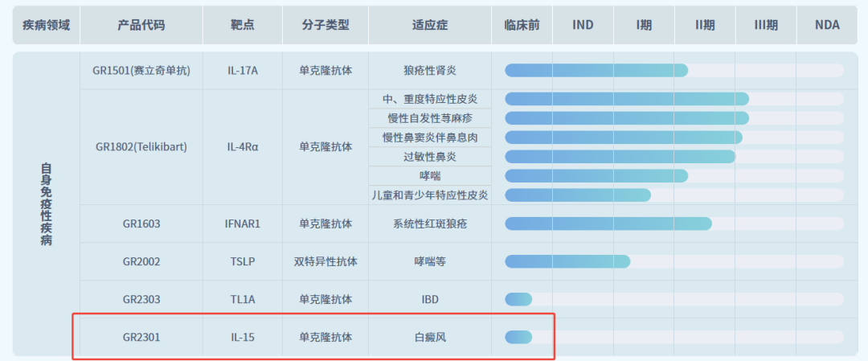Select product code GR1603
This screenshot has height=361, width=868.
coord(141,224)
